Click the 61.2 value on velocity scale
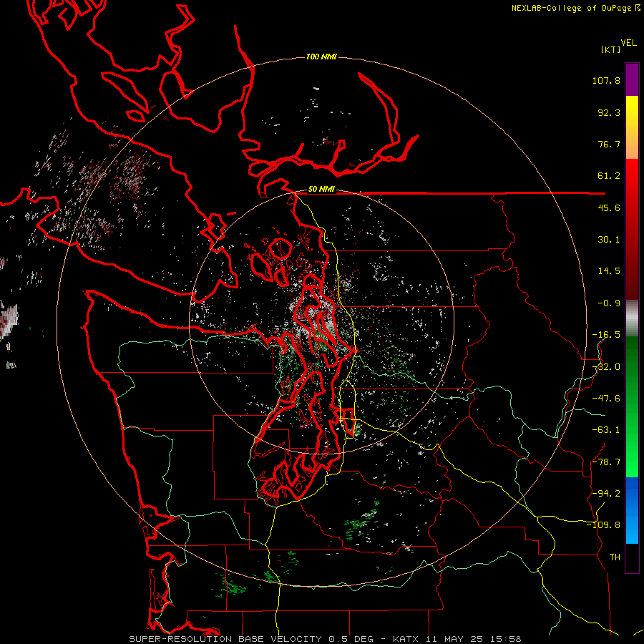The image size is (644, 644). tap(609, 176)
